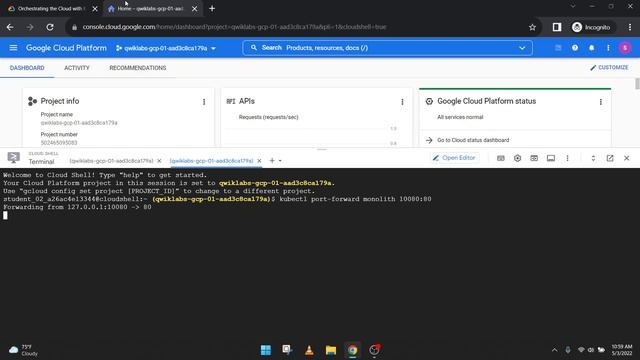Open Cloud Shell in a new window
640x360 pixels.
click(610, 158)
